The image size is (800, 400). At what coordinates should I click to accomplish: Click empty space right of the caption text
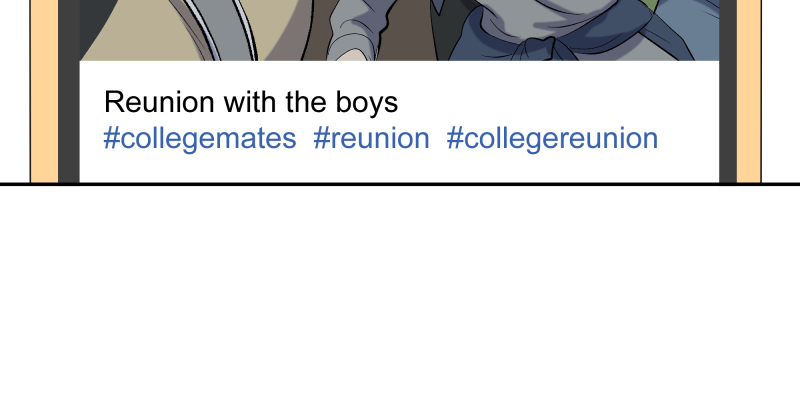(560, 102)
